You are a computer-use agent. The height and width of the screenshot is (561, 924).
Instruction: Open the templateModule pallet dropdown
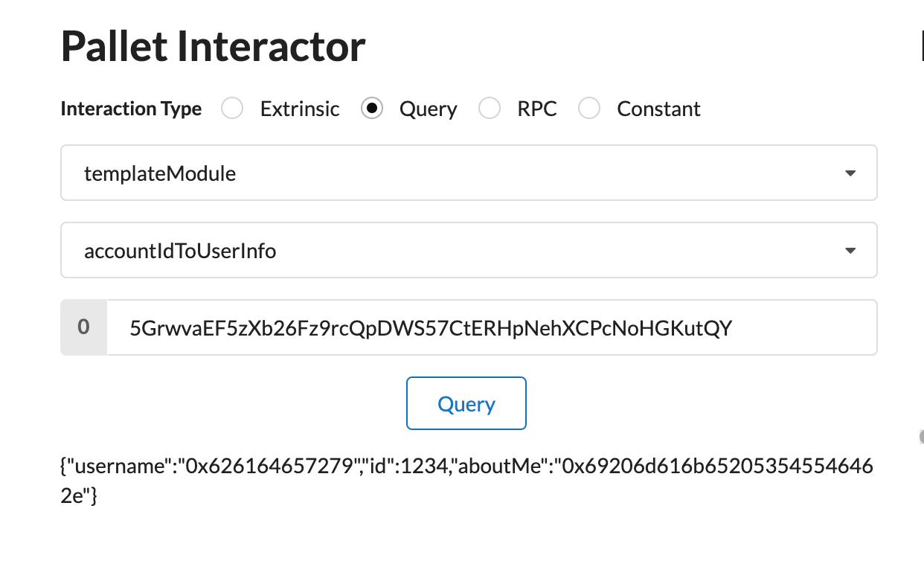pos(469,173)
